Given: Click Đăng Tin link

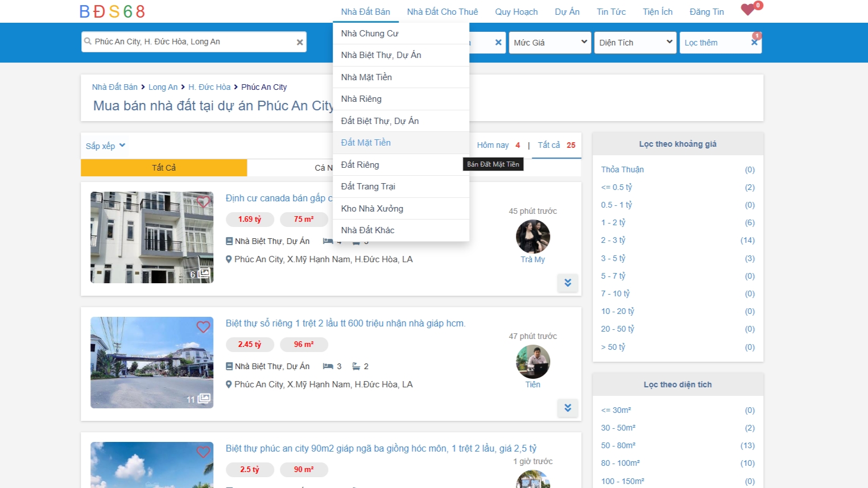Looking at the screenshot, I should pos(706,11).
